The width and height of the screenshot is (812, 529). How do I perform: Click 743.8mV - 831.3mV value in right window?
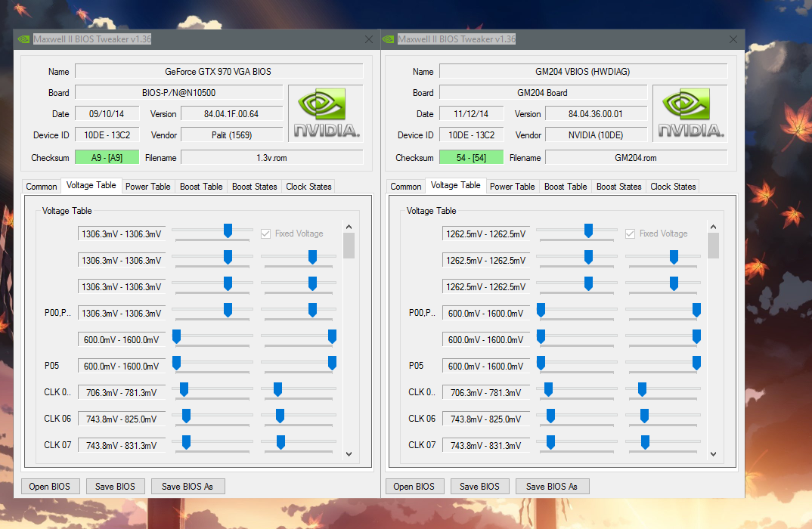(486, 445)
